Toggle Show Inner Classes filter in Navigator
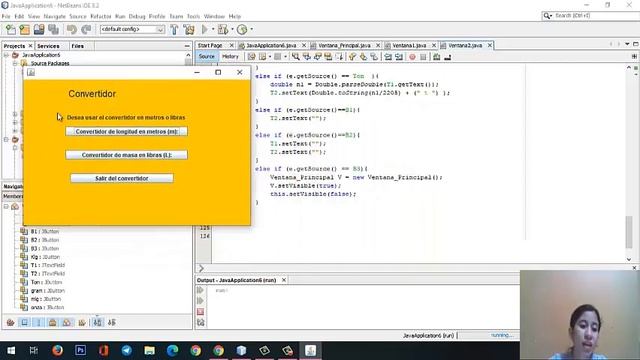This screenshot has width=640, height=360. (67, 322)
